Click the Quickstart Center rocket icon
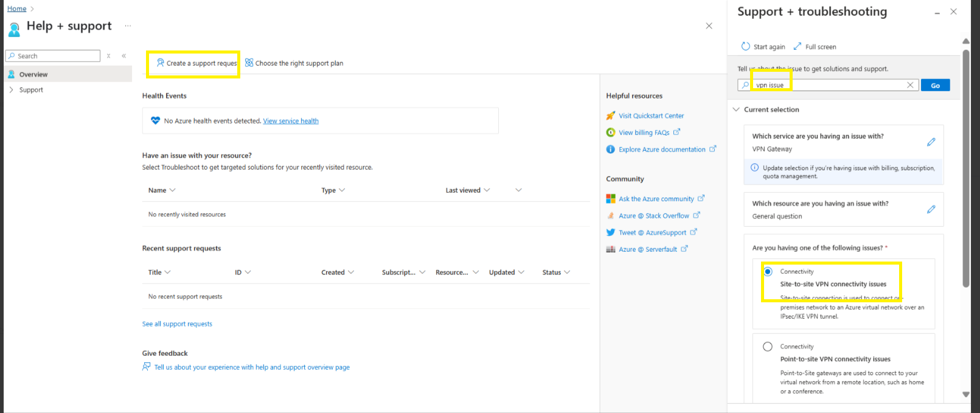980x413 pixels. click(611, 116)
